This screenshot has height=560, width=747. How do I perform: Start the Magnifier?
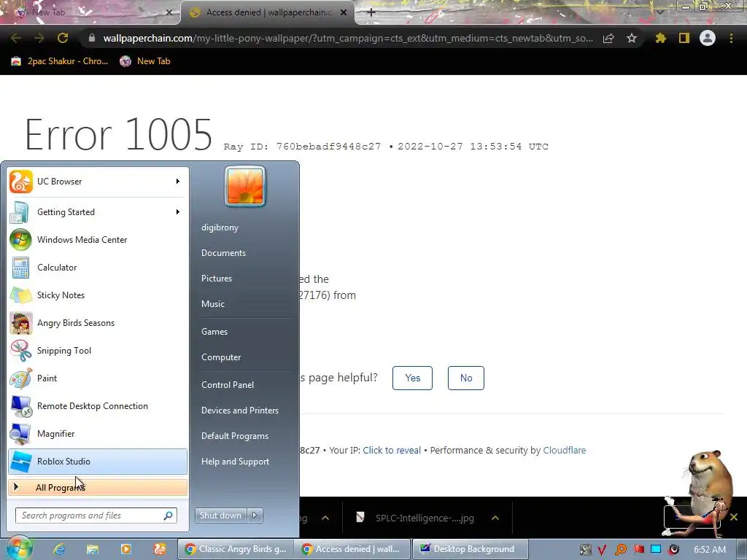coord(97,433)
